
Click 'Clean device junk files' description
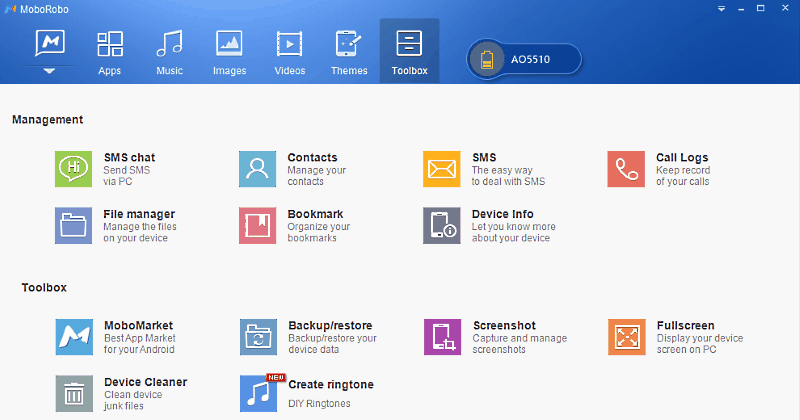(133, 401)
